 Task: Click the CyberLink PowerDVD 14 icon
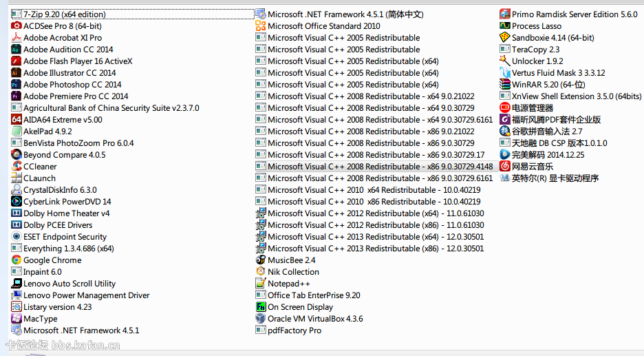coord(17,202)
